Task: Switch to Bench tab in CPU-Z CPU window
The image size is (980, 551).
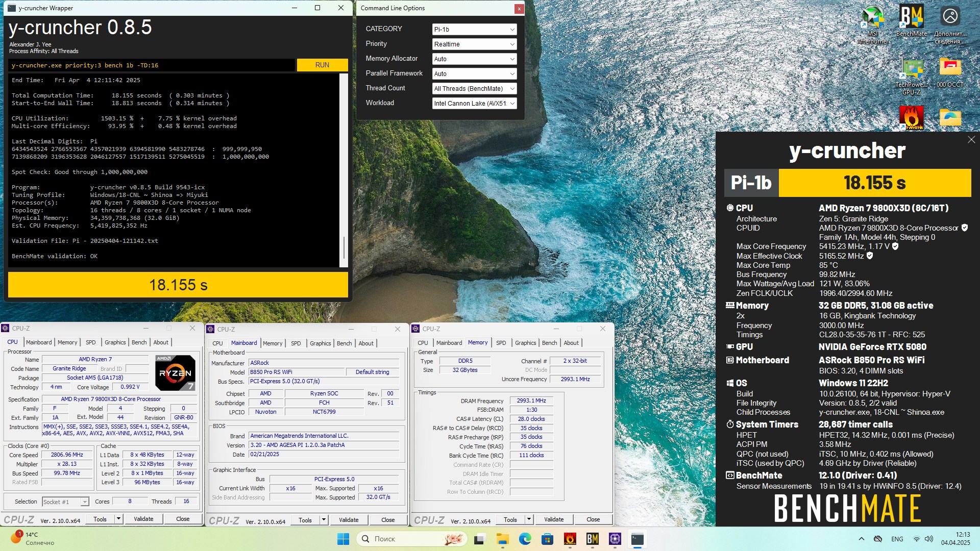Action: (x=139, y=342)
